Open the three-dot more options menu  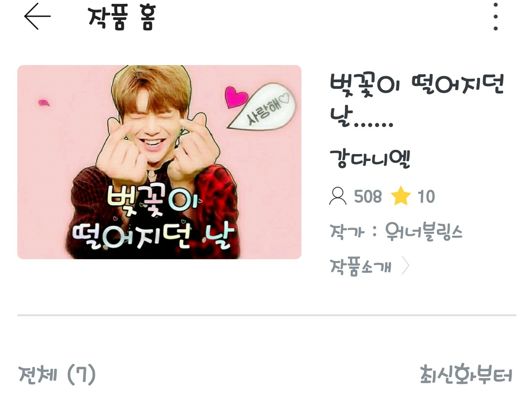[x=495, y=17]
